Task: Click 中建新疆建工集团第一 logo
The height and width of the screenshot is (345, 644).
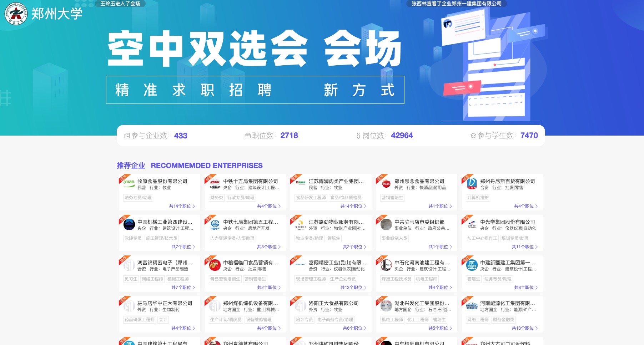Action: (472, 265)
